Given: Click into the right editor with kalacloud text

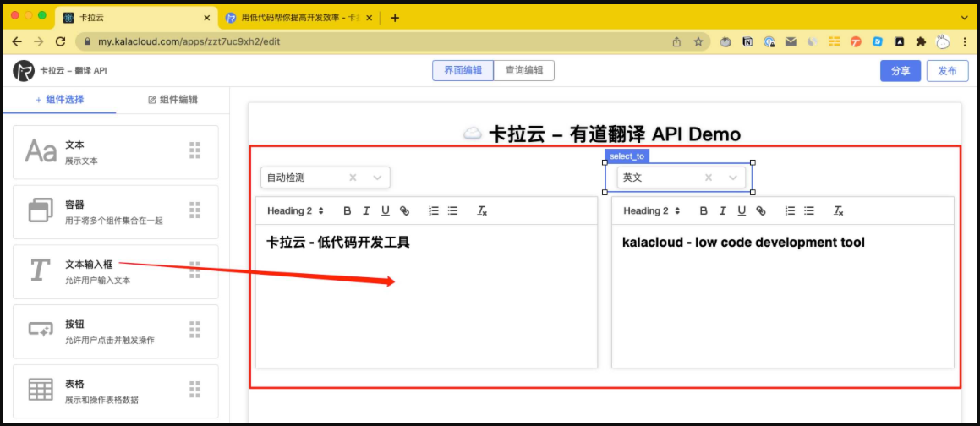Looking at the screenshot, I should 782,296.
